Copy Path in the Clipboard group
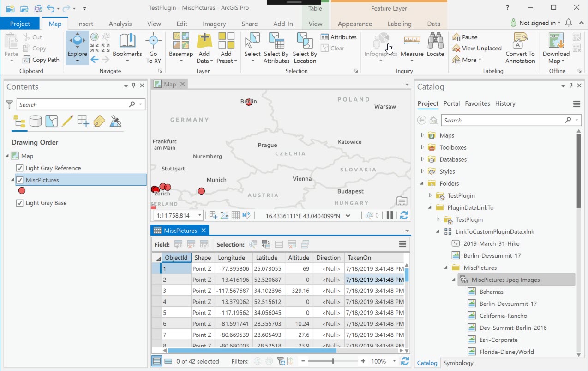 [41, 60]
